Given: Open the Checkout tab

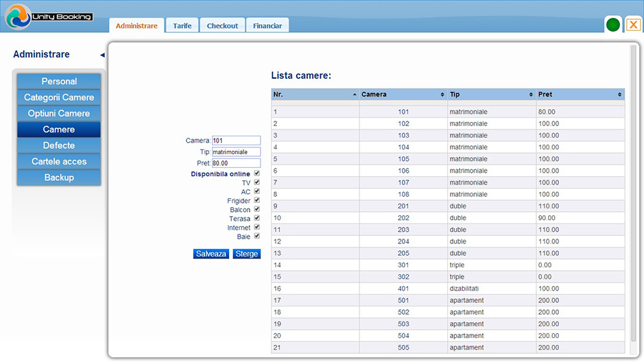Looking at the screenshot, I should pyautogui.click(x=222, y=26).
